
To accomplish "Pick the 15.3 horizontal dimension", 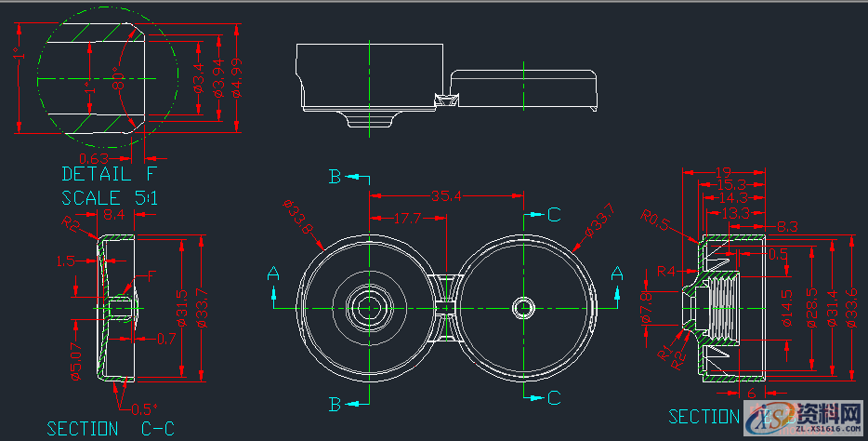I will tap(730, 184).
